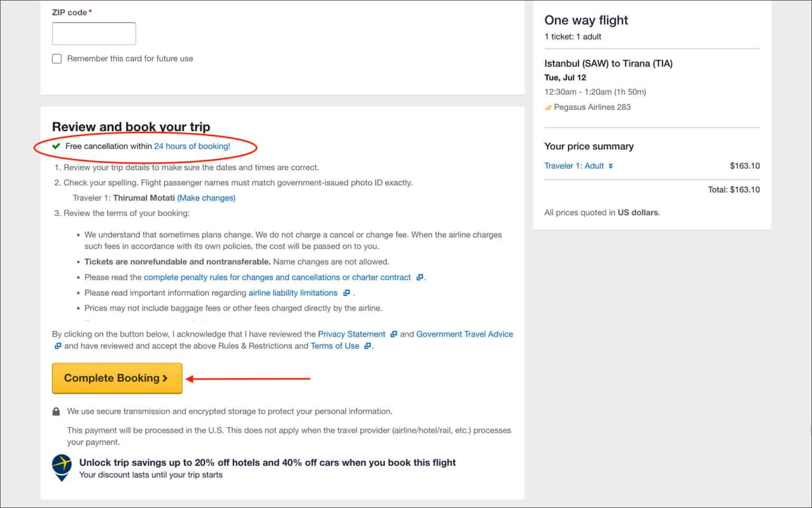The image size is (812, 508).
Task: Enable Remember this card for future use
Action: (x=57, y=58)
